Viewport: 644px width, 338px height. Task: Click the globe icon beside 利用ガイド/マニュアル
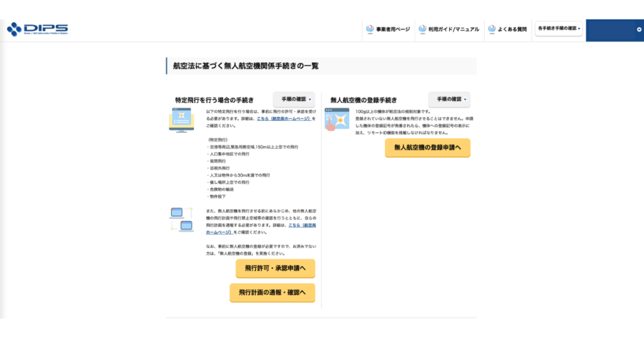click(422, 29)
